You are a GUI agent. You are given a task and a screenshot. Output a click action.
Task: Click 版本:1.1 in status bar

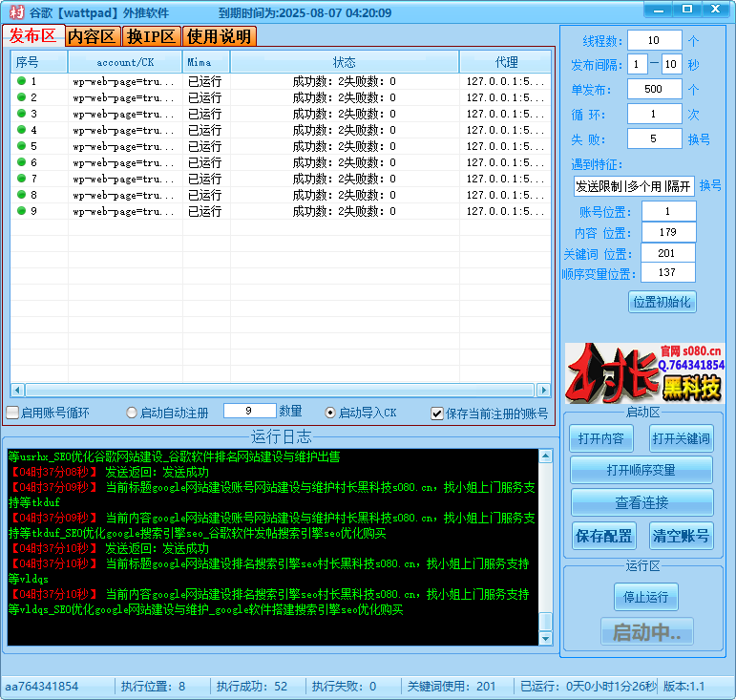pos(683,687)
